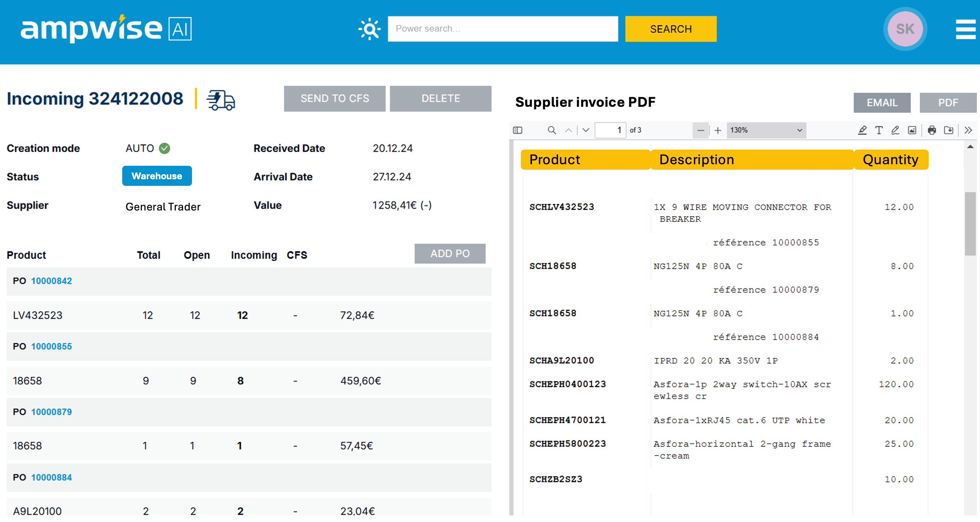Image resolution: width=980 pixels, height=522 pixels.
Task: Print the supplier invoice
Action: click(x=932, y=130)
